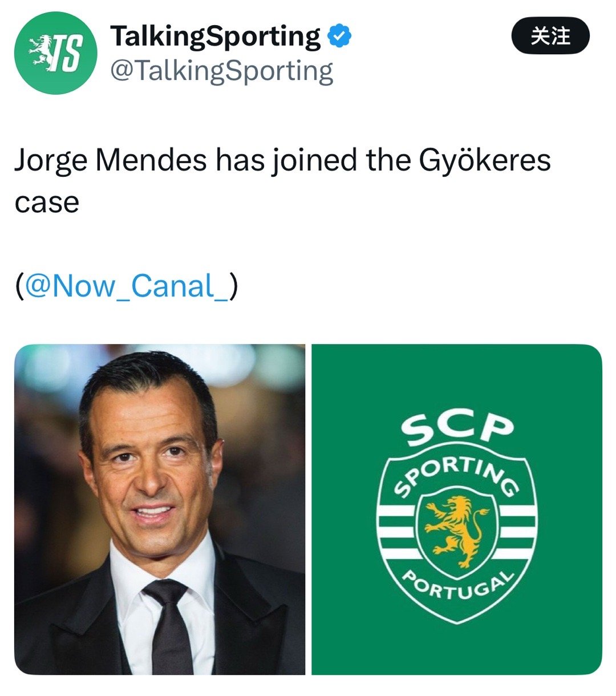Screen dimensions: 616x696
Task: Click the tweet text about Jorge Mendes
Action: point(282,181)
